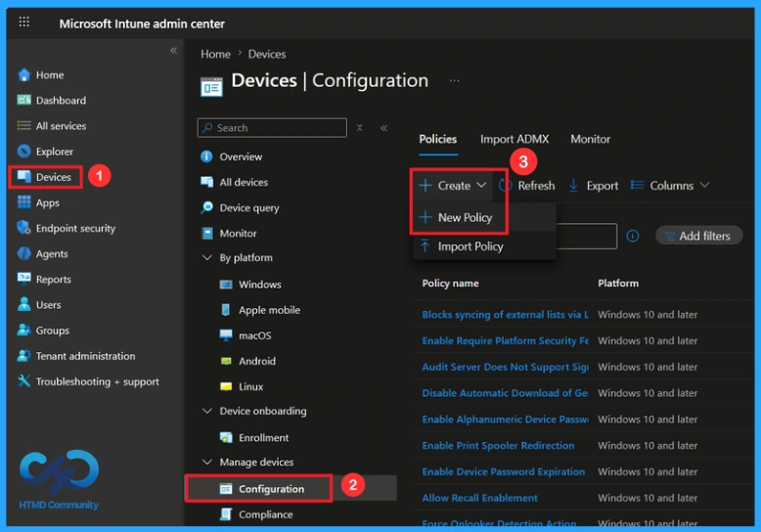Click the Apps grid icon
This screenshot has height=532, width=761.
click(23, 202)
